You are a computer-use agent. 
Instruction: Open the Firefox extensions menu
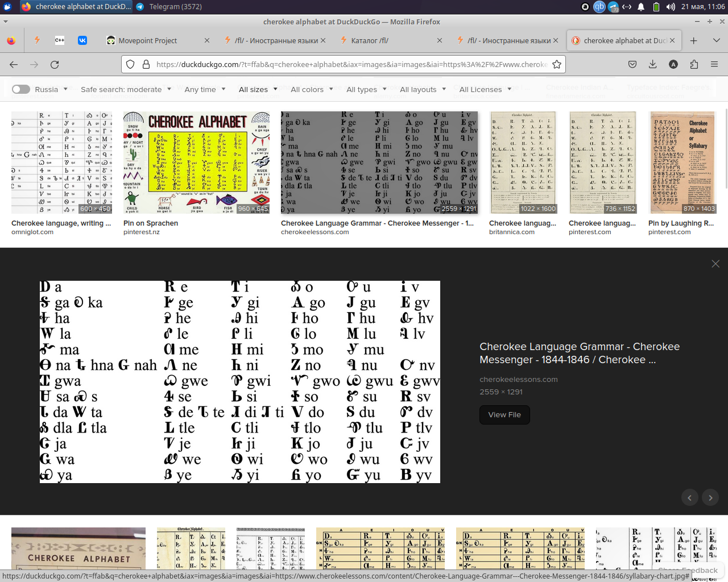[694, 64]
